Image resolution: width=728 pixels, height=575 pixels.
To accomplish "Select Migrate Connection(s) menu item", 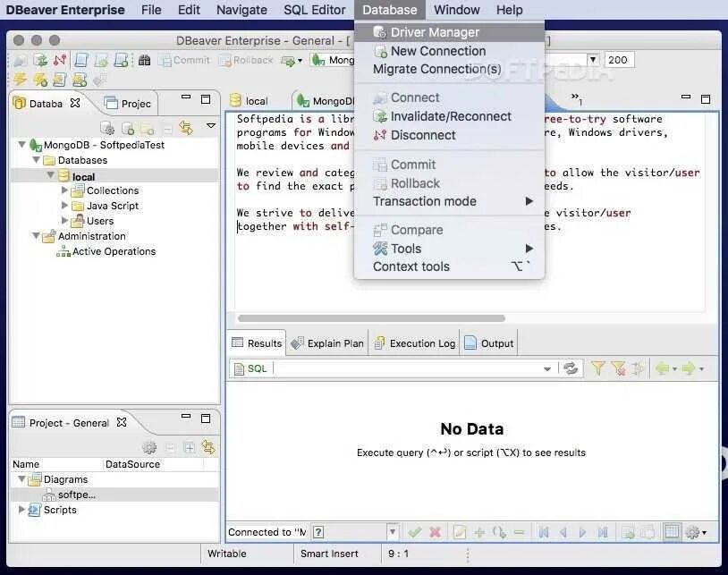I will tap(449, 69).
